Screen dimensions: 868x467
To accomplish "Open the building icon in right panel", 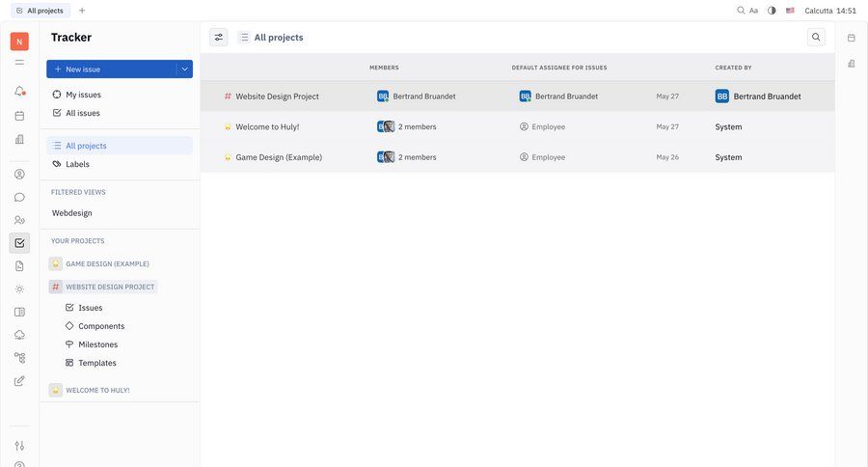I will pos(852,64).
